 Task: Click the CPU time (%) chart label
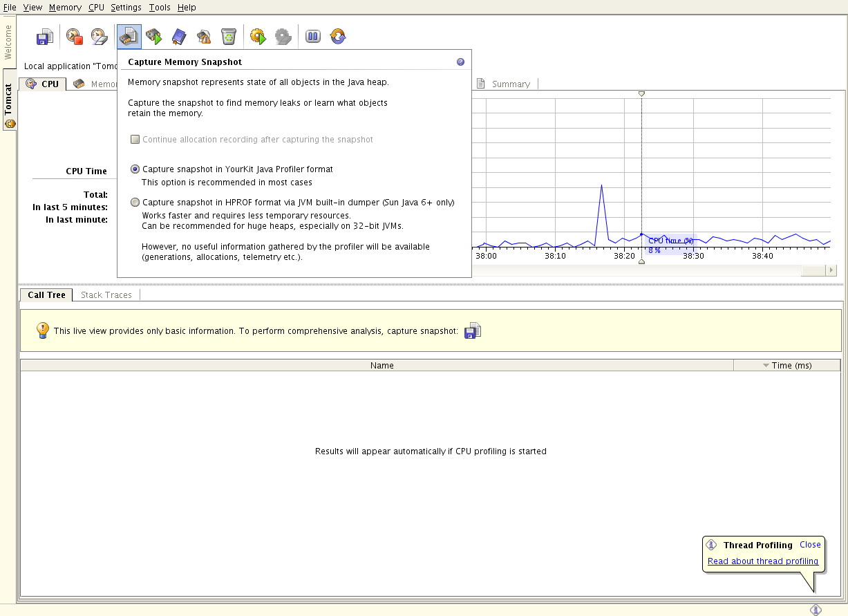coord(670,241)
